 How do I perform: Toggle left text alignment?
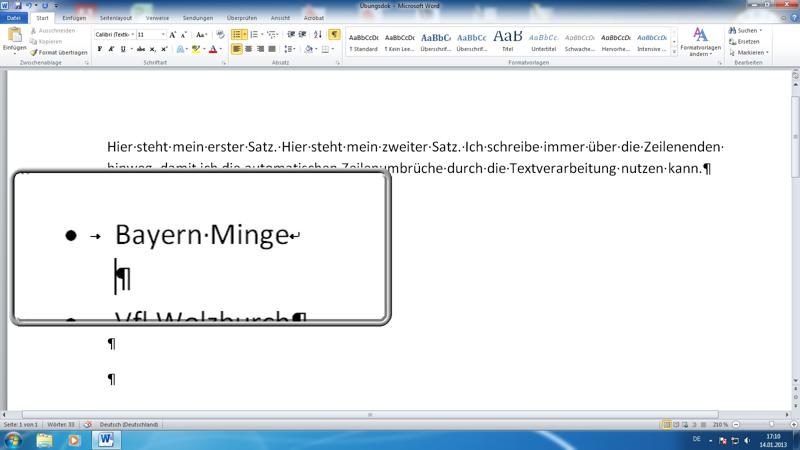(x=237, y=49)
